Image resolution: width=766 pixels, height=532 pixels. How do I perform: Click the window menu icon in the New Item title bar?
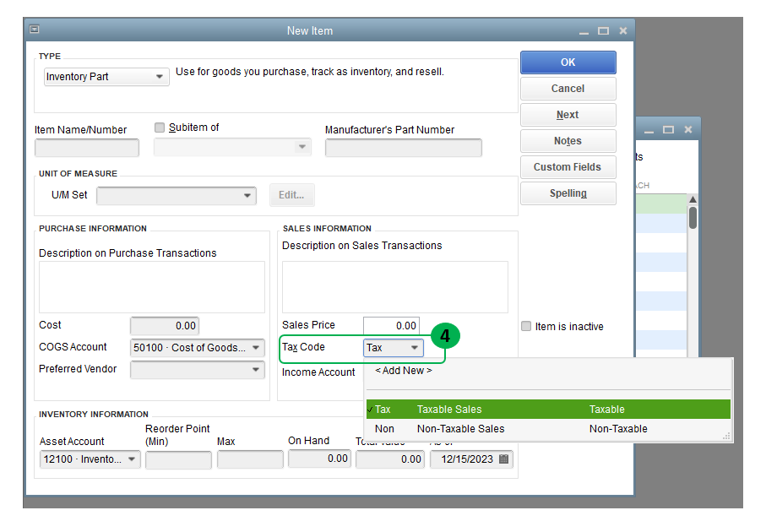coord(34,30)
